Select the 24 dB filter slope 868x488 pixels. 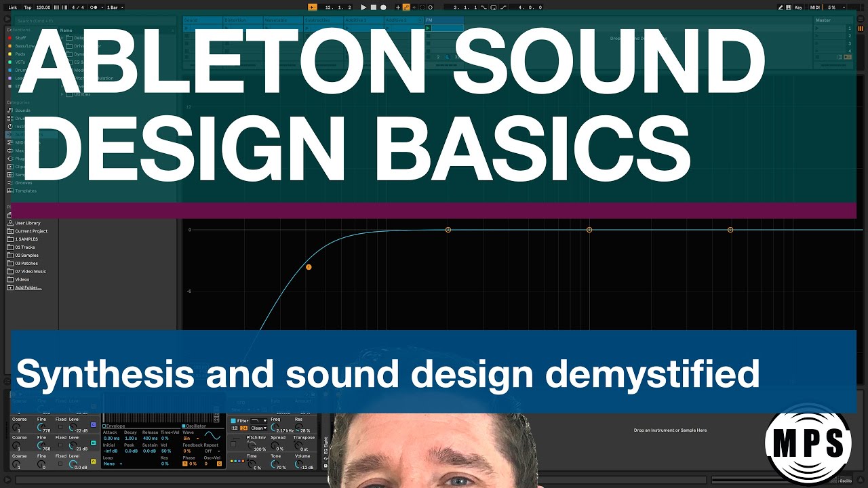point(244,428)
